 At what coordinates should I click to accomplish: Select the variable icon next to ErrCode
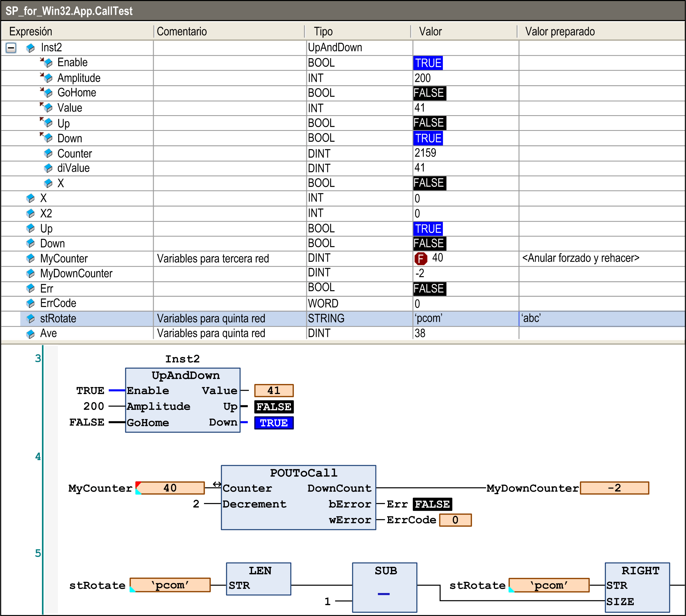click(31, 303)
